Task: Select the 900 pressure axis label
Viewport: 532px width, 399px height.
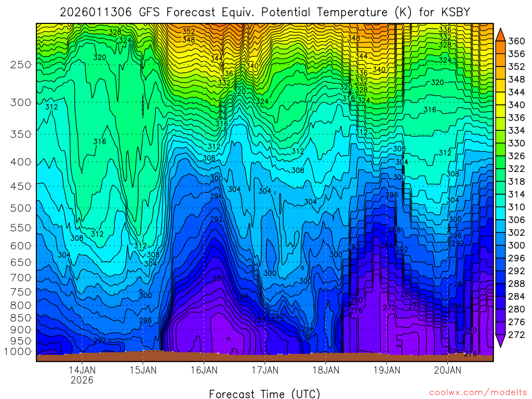Action: click(21, 330)
